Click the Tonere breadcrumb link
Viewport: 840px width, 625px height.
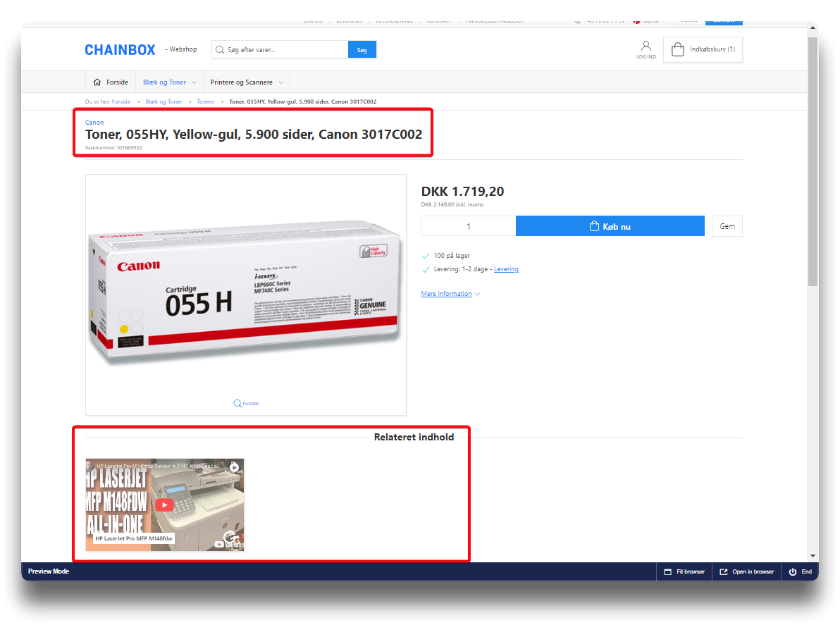click(x=205, y=101)
